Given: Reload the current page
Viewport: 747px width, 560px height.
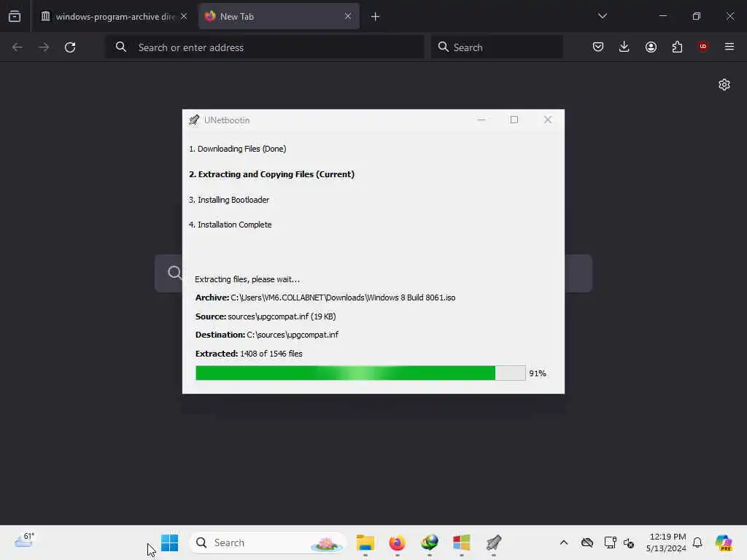Looking at the screenshot, I should tap(70, 47).
